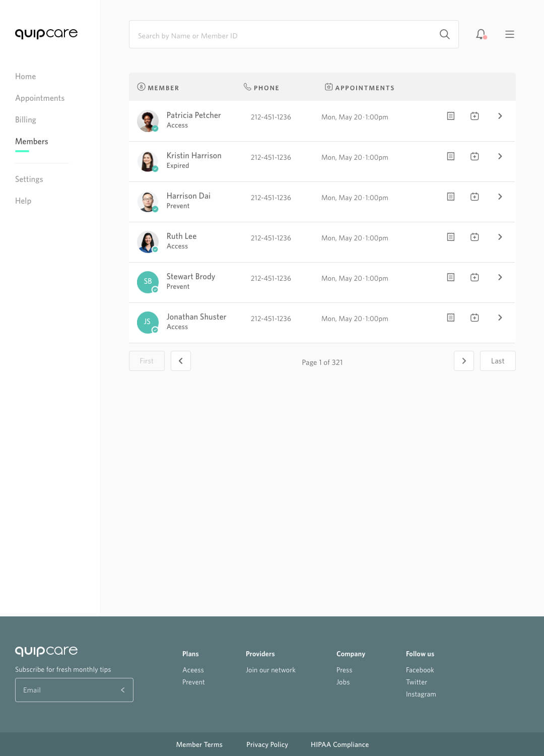
Task: Open notes icon for Stewart Brody
Action: point(451,277)
